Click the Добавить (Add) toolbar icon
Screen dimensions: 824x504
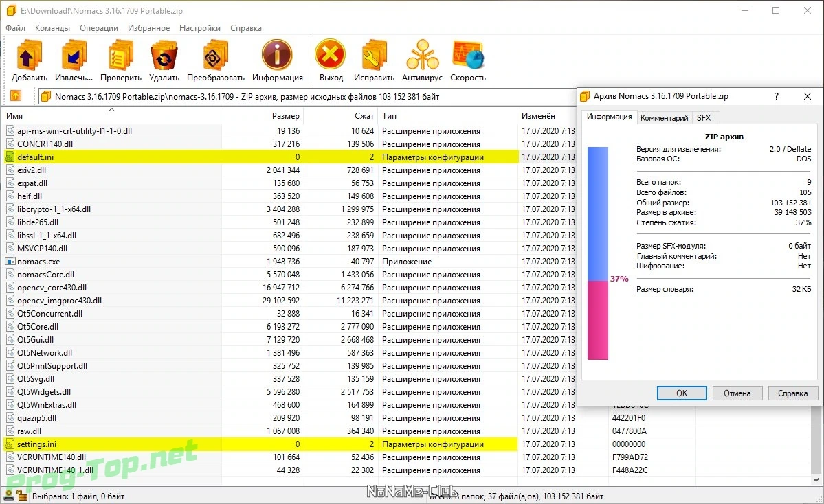[x=30, y=55]
